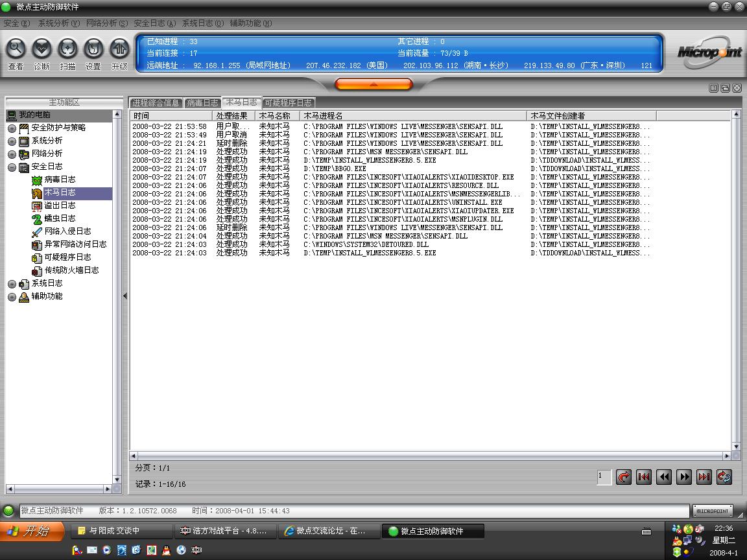
Task: Collapse the 安全日志 tree node
Action: 12,167
